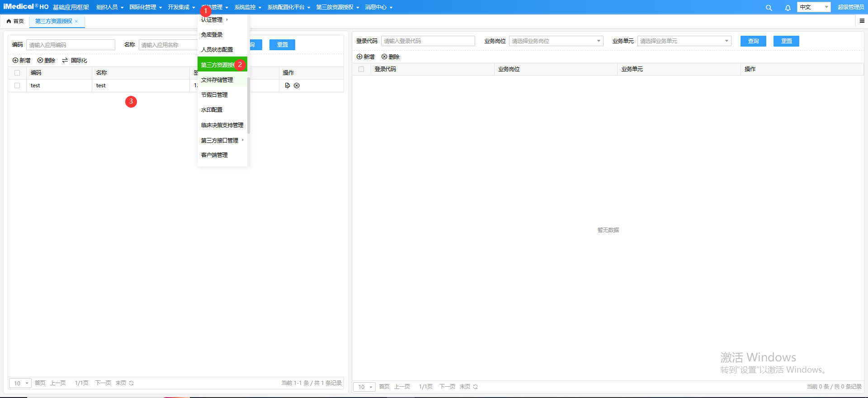Click the 超级管理员 user label

(851, 7)
